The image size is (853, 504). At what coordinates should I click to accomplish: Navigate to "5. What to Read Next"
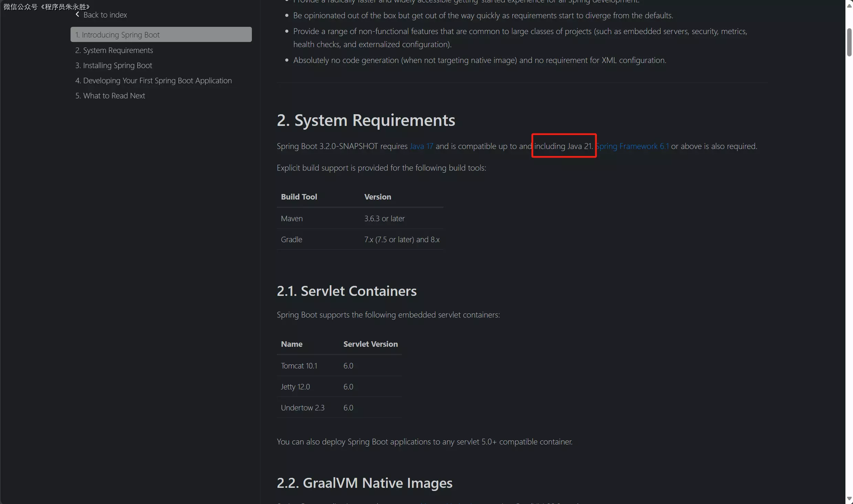pos(110,96)
